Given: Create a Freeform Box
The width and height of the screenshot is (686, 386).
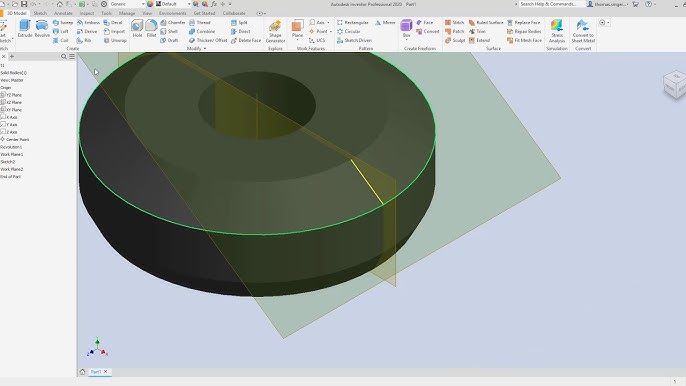Looking at the screenshot, I should 406,28.
